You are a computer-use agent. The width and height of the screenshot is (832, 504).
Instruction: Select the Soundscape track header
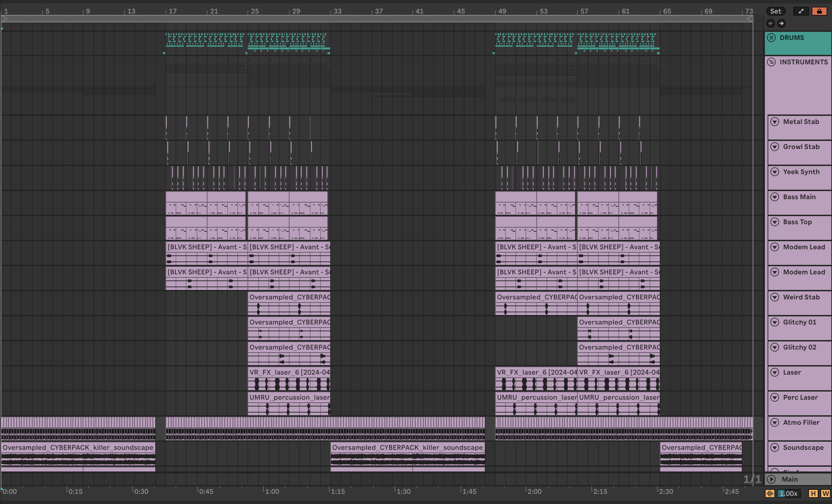(803, 447)
